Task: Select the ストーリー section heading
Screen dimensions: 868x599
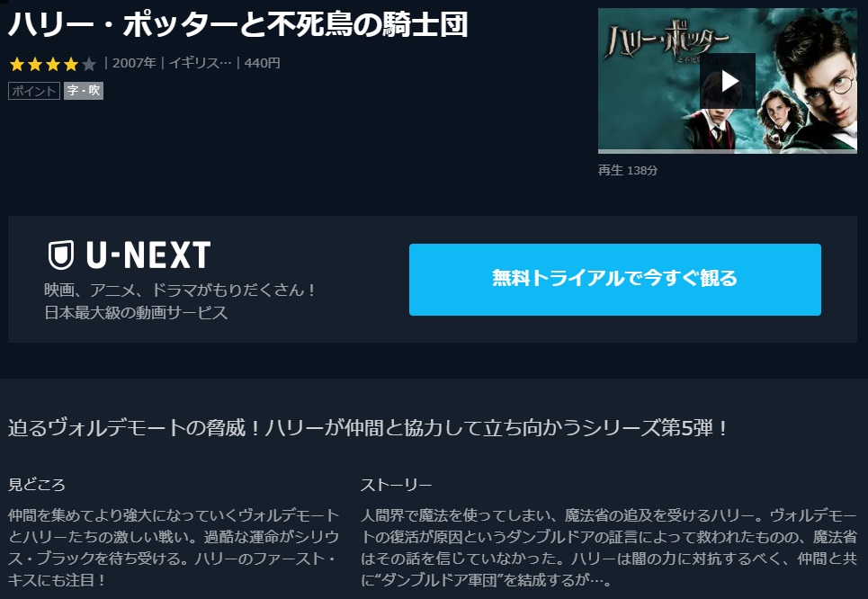Action: pyautogui.click(x=396, y=485)
